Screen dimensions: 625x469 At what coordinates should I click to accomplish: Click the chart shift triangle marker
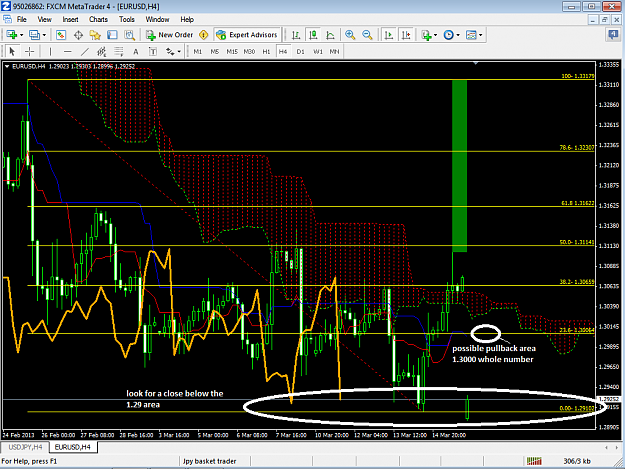coord(476,63)
